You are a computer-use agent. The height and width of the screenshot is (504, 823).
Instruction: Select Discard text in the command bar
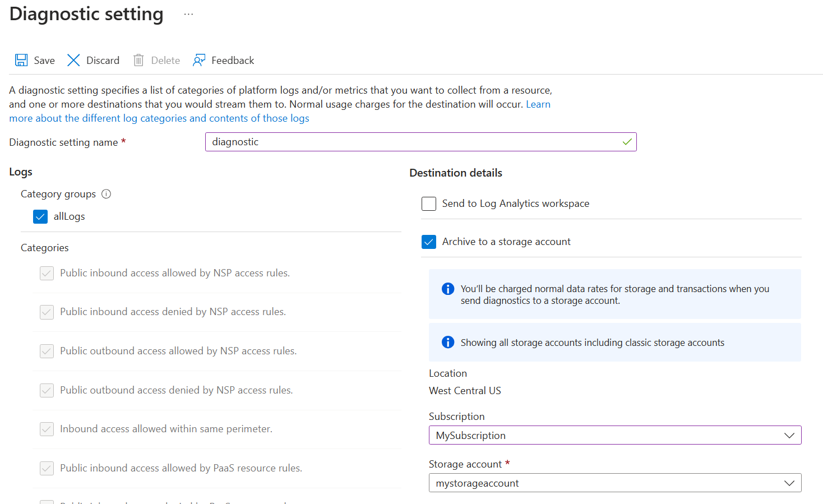pos(103,61)
